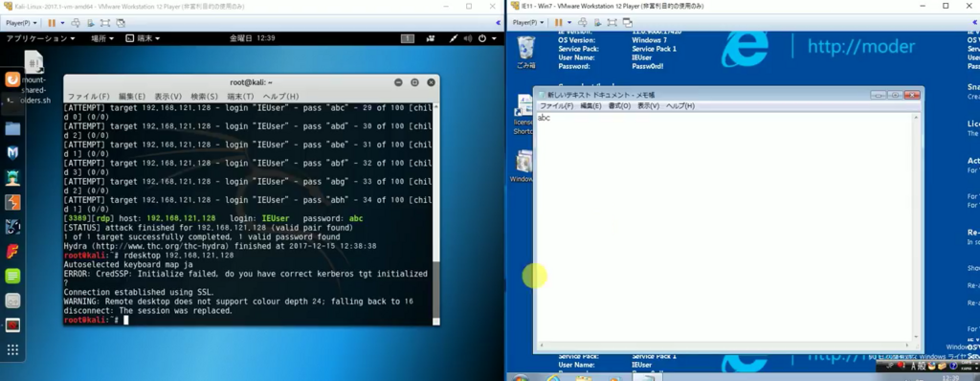980x381 pixels.
Task: Launch Metasploit icon in Kali dock
Action: click(x=12, y=153)
